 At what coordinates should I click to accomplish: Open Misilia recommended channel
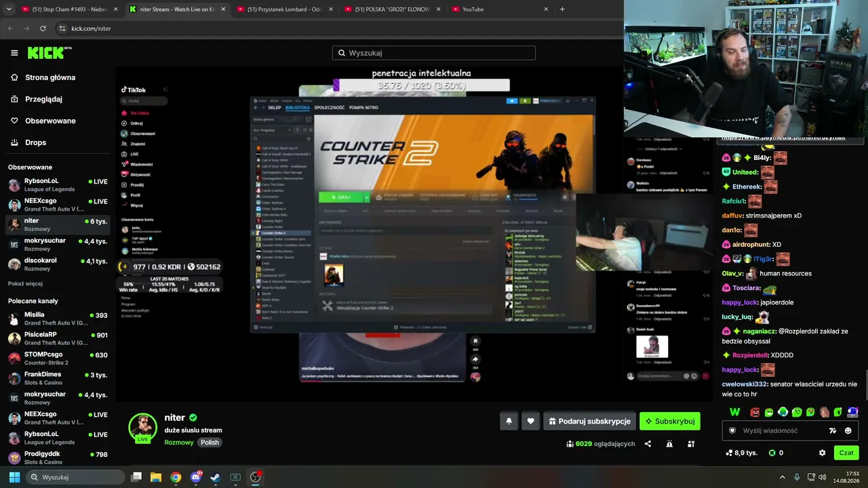(x=58, y=319)
